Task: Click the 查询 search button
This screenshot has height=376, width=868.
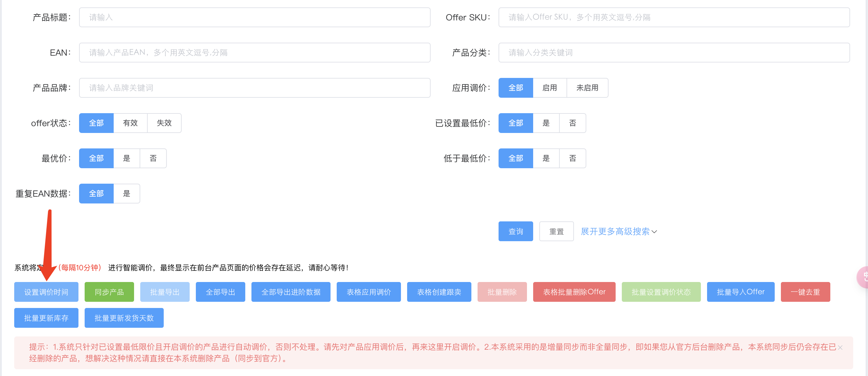Action: 515,231
